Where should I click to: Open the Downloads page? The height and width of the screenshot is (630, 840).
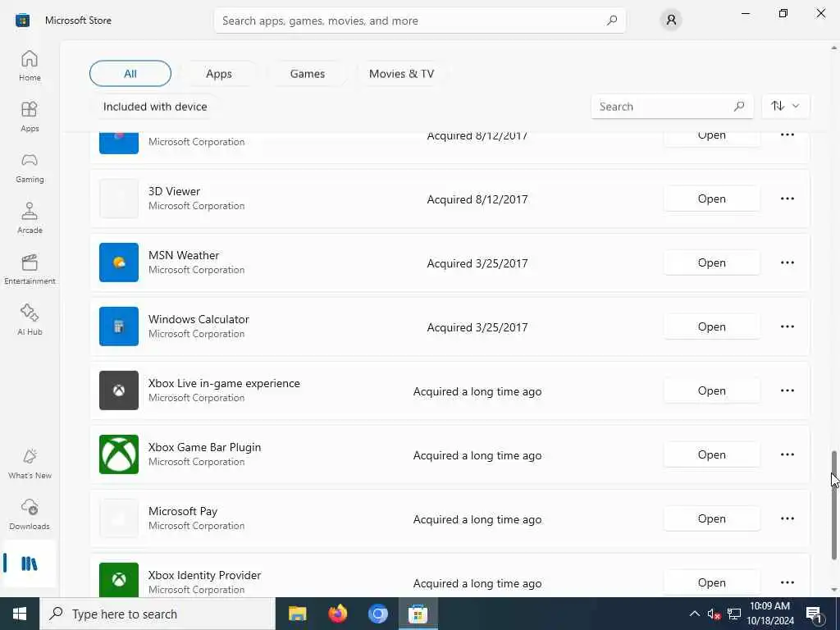pos(30,514)
